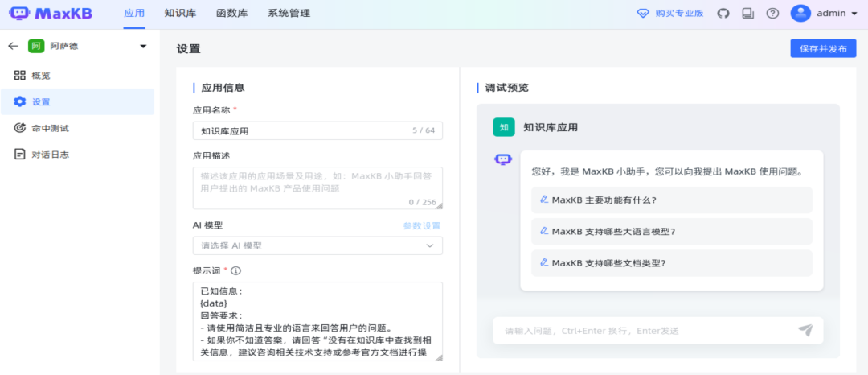Click the 应用描述 text area
Image resolution: width=868 pixels, height=375 pixels.
pos(317,187)
